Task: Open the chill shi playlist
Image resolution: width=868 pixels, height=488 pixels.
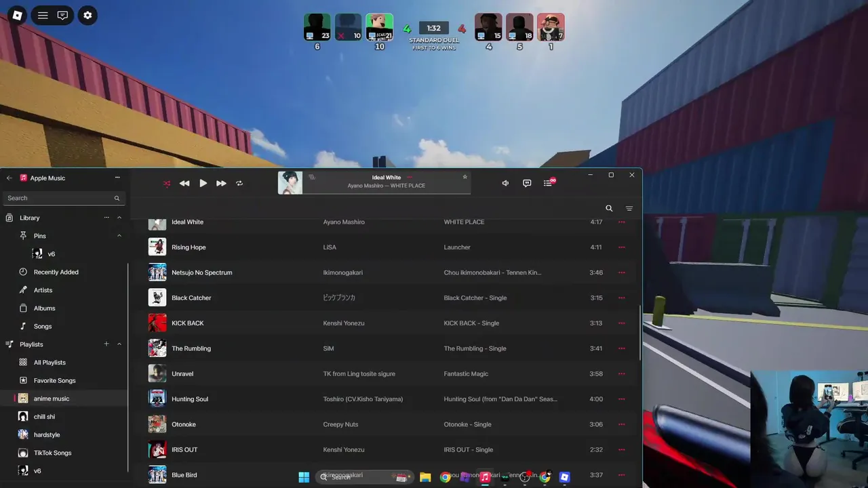Action: 44,417
